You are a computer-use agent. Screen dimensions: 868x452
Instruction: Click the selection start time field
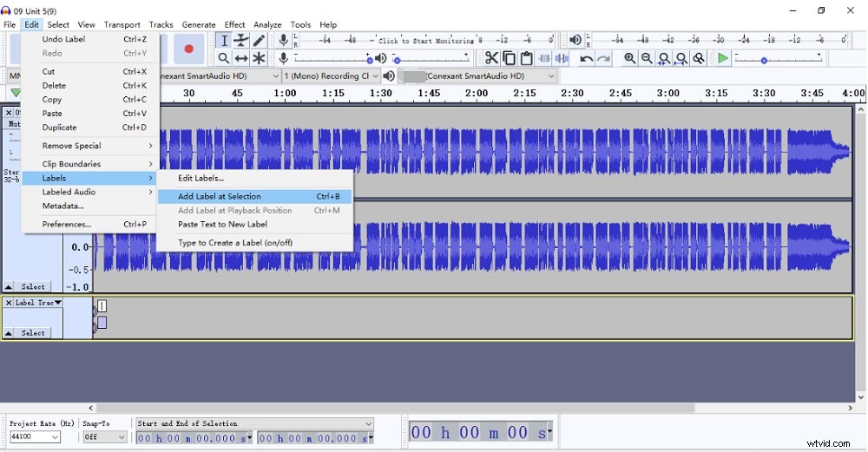(x=194, y=438)
